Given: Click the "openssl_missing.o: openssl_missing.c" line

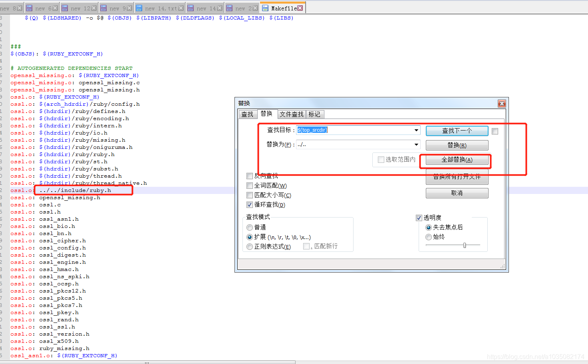Looking at the screenshot, I should (75, 83).
